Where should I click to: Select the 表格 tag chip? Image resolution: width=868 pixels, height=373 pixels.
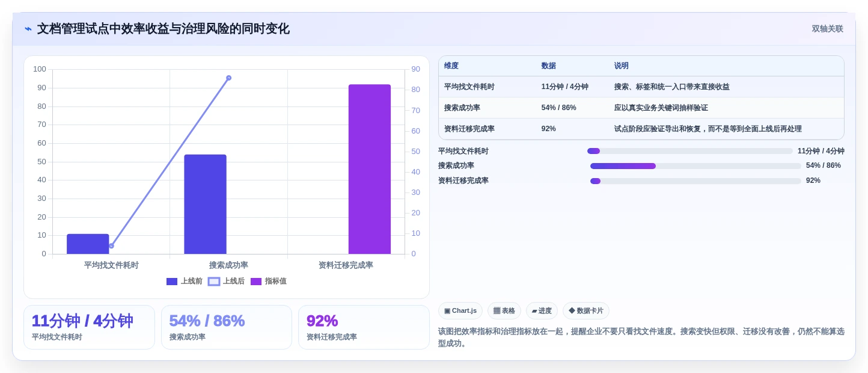coord(504,311)
